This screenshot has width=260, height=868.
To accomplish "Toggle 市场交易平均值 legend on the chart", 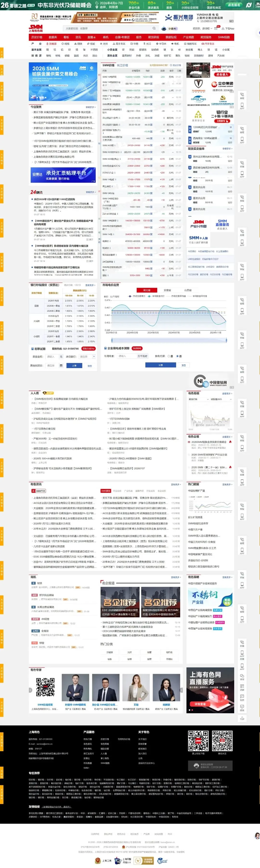I will click(x=176, y=296).
